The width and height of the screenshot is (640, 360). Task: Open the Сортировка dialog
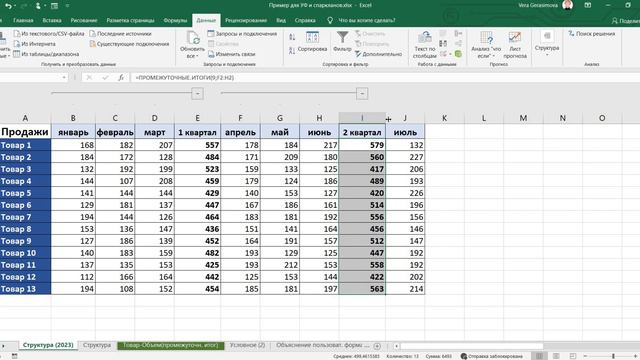tap(312, 42)
